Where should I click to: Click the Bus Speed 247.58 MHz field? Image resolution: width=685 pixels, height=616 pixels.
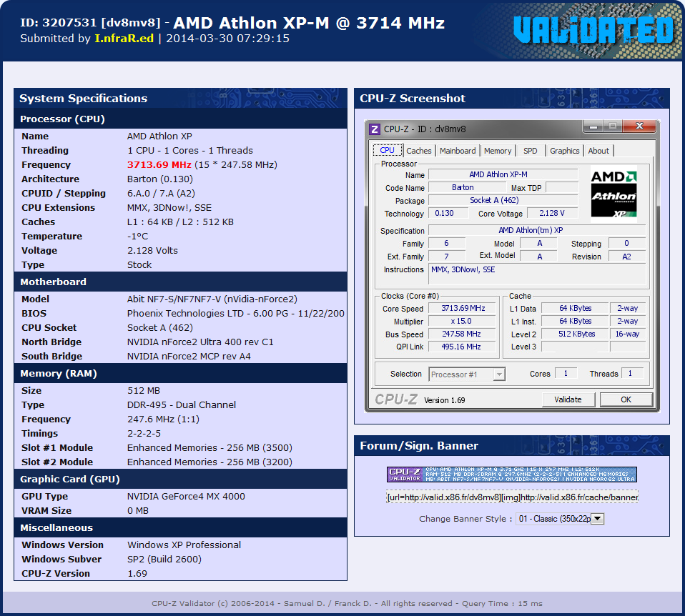pyautogui.click(x=463, y=334)
